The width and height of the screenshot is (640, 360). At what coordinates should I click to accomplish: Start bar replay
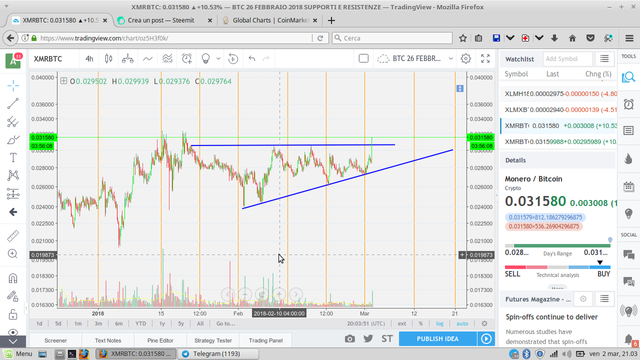coord(233,59)
